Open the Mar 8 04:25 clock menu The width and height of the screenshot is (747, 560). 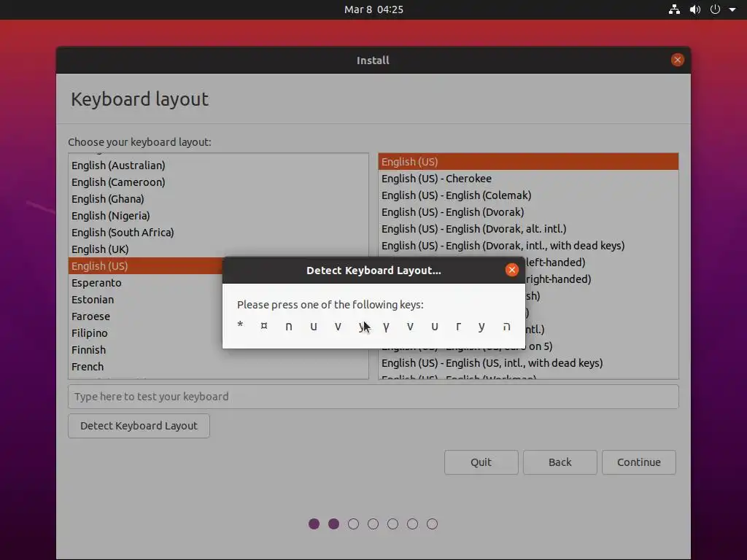click(373, 9)
